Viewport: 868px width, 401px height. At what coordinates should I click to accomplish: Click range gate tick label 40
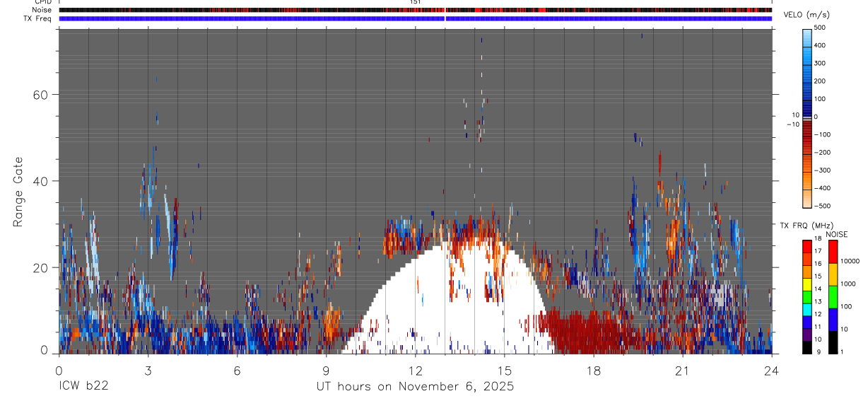tap(40, 181)
